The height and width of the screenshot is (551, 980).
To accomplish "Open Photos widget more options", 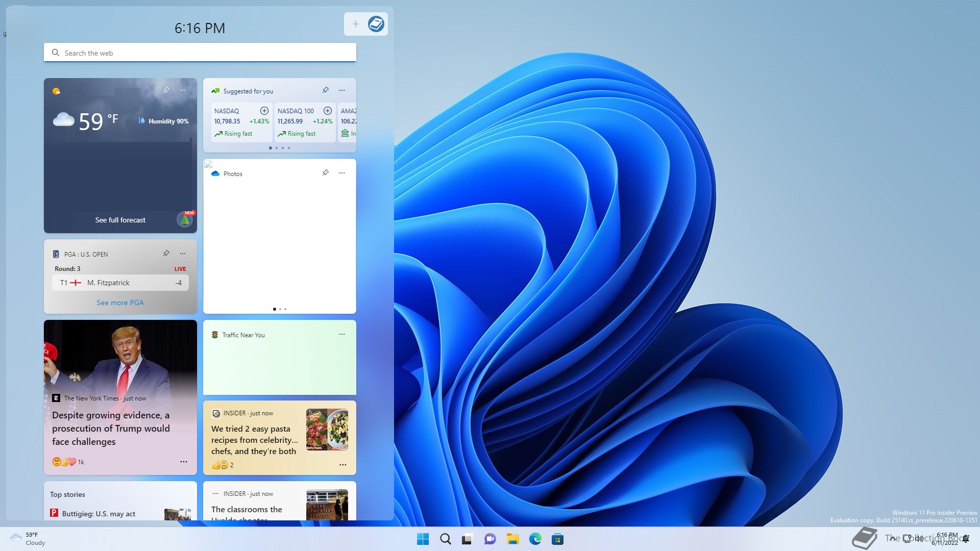I will click(342, 173).
